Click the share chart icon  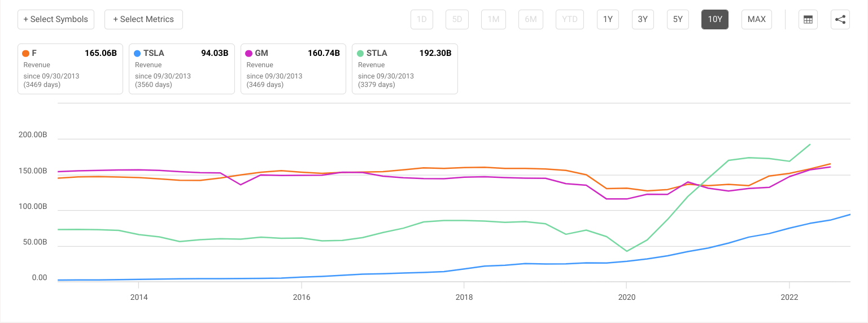click(840, 19)
